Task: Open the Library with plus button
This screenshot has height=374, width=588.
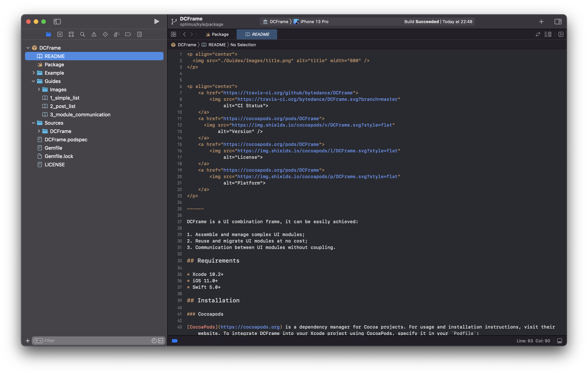Action: [x=541, y=21]
